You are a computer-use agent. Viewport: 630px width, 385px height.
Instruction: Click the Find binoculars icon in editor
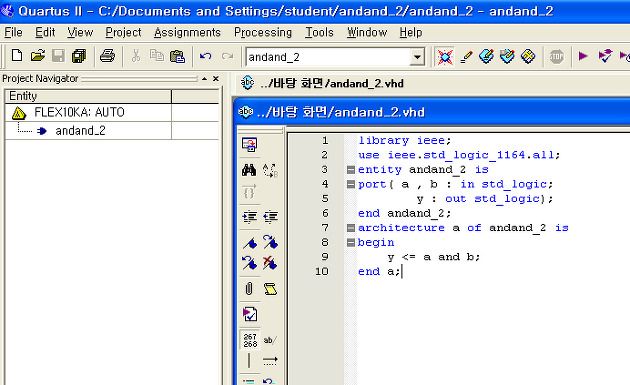click(249, 170)
